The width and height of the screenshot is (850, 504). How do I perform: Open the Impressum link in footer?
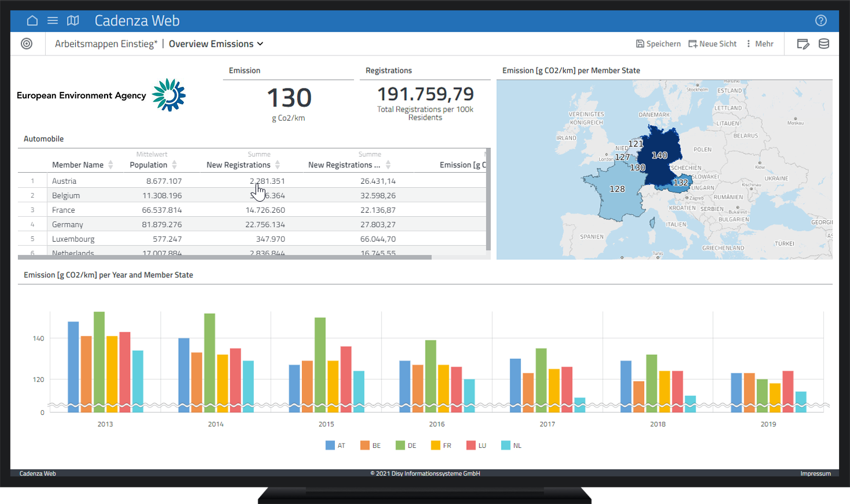point(815,473)
